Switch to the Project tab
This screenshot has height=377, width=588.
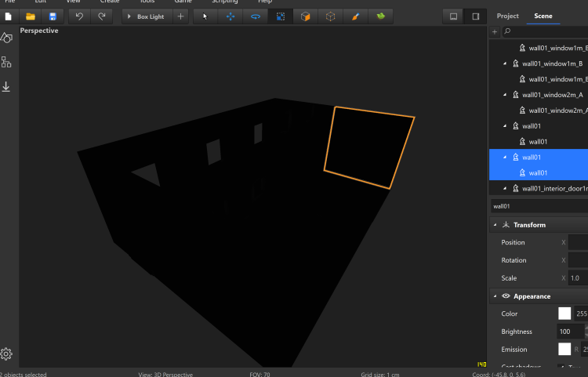pos(507,16)
